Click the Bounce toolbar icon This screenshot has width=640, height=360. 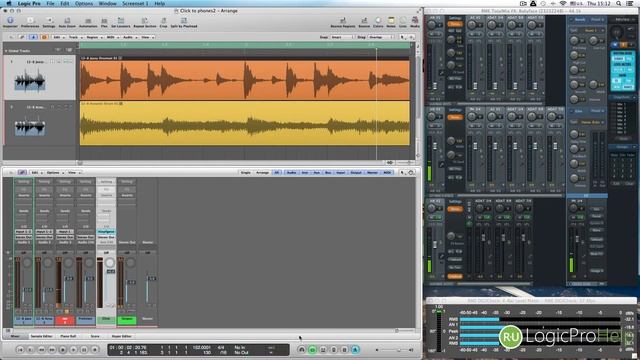coord(364,21)
